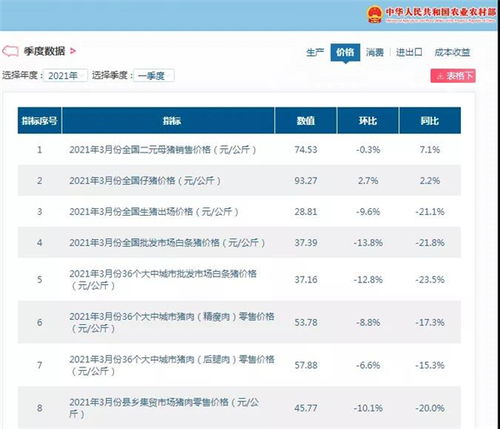Image resolution: width=500 pixels, height=429 pixels.
Task: Click the value 57.88
Action: click(306, 365)
